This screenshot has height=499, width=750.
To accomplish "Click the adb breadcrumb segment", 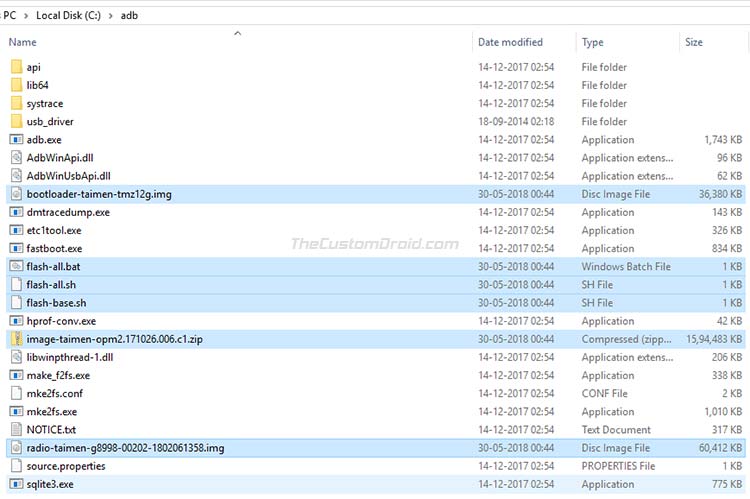I will (x=129, y=15).
